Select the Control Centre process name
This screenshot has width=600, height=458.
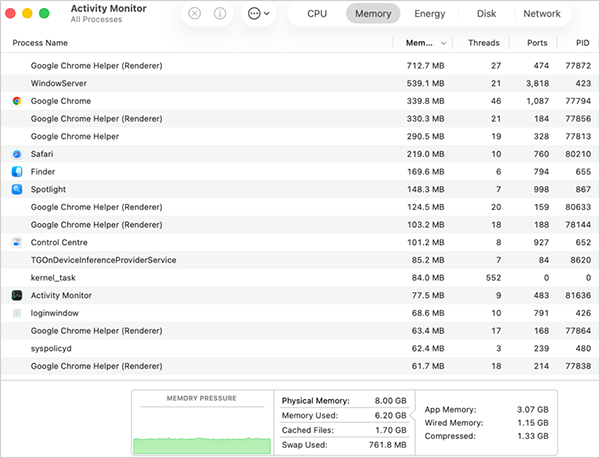tap(59, 242)
